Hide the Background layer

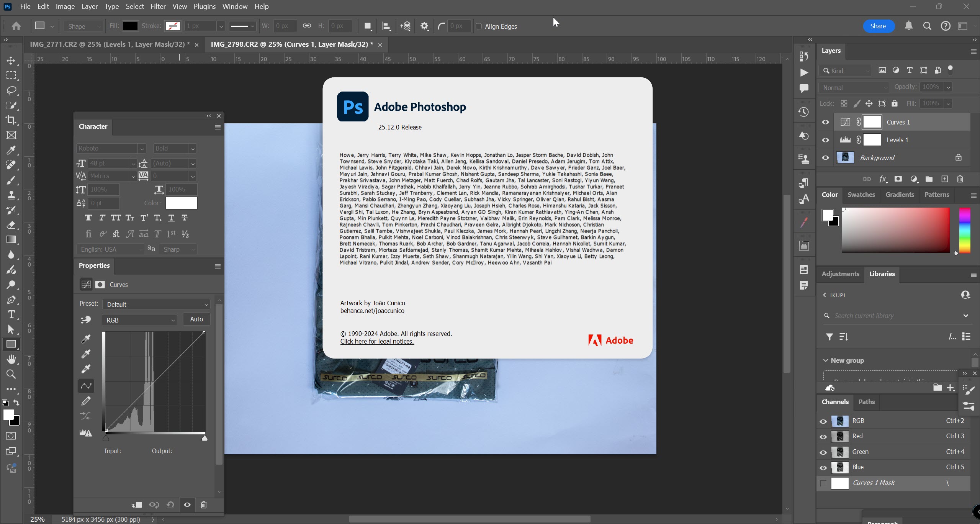(x=825, y=157)
